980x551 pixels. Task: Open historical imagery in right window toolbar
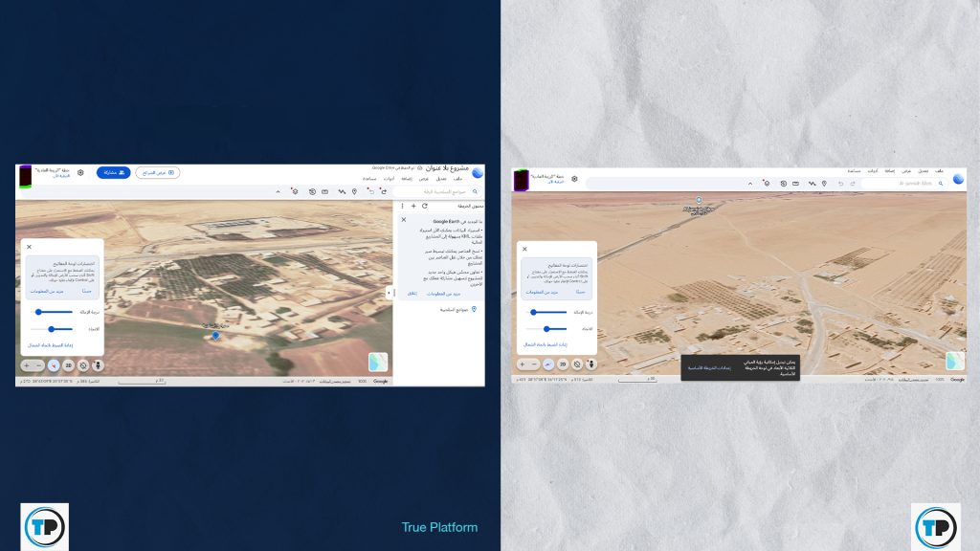tap(783, 184)
